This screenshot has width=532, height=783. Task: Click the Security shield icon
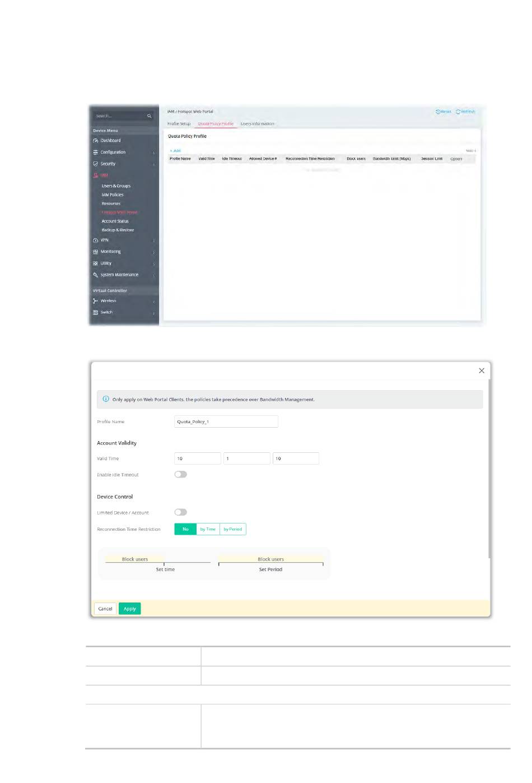coord(96,164)
